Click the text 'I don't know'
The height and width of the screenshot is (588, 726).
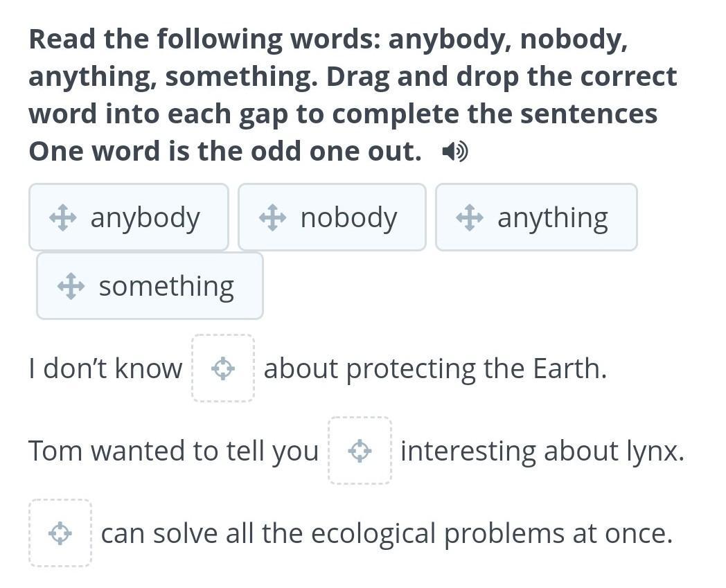pyautogui.click(x=105, y=368)
